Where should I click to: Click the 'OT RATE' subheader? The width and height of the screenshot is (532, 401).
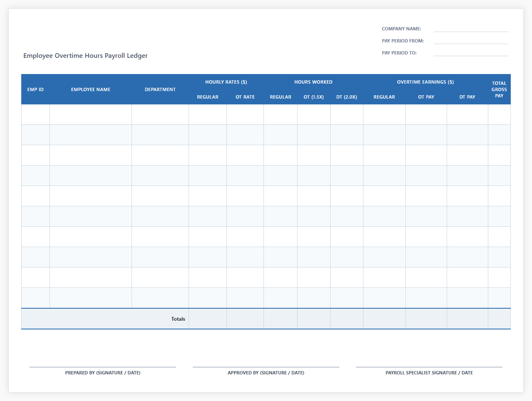click(x=245, y=97)
